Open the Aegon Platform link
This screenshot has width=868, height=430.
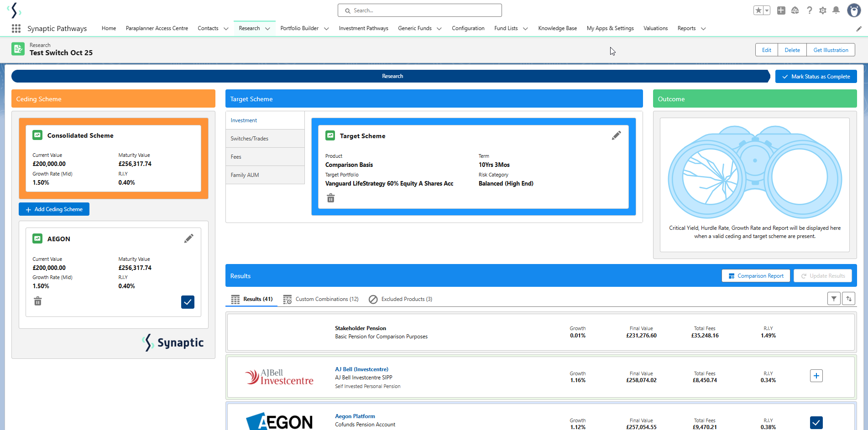tap(355, 416)
